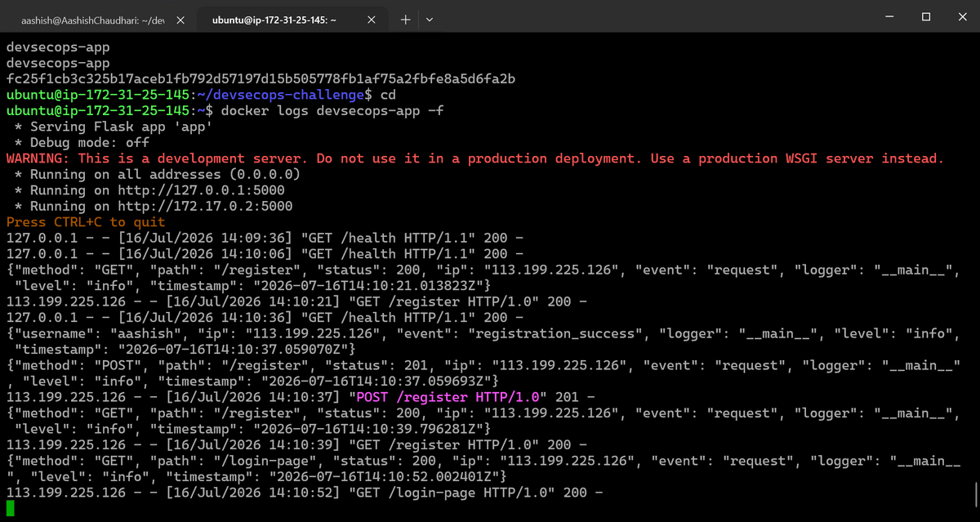Maximize the terminal window

(926, 17)
